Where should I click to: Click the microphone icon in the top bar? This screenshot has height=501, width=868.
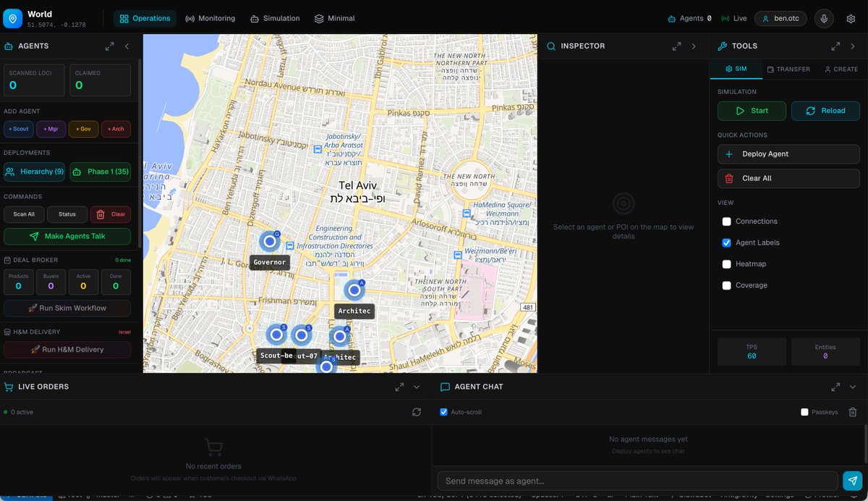[824, 18]
